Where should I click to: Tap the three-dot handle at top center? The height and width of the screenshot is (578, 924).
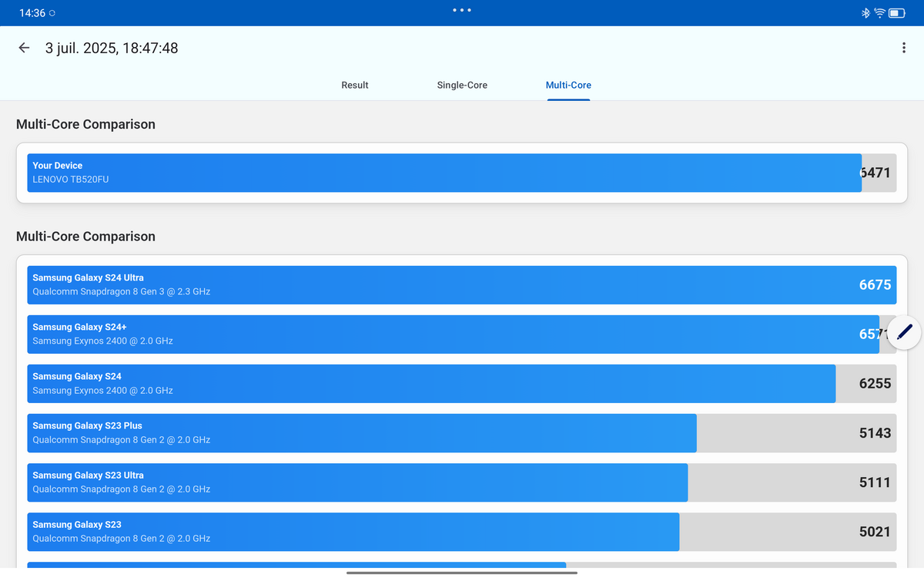pos(462,10)
